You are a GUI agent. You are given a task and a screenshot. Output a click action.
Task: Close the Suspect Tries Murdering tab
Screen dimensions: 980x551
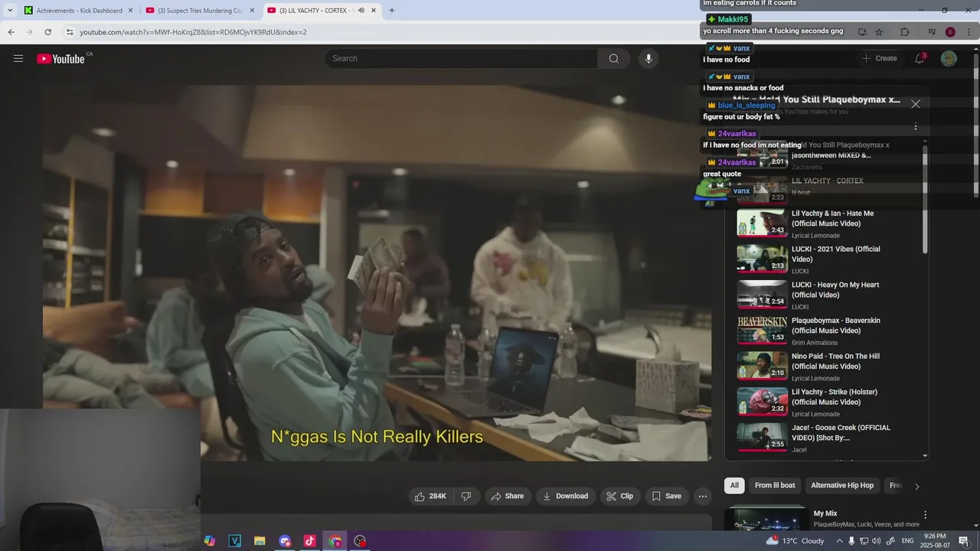pyautogui.click(x=251, y=11)
